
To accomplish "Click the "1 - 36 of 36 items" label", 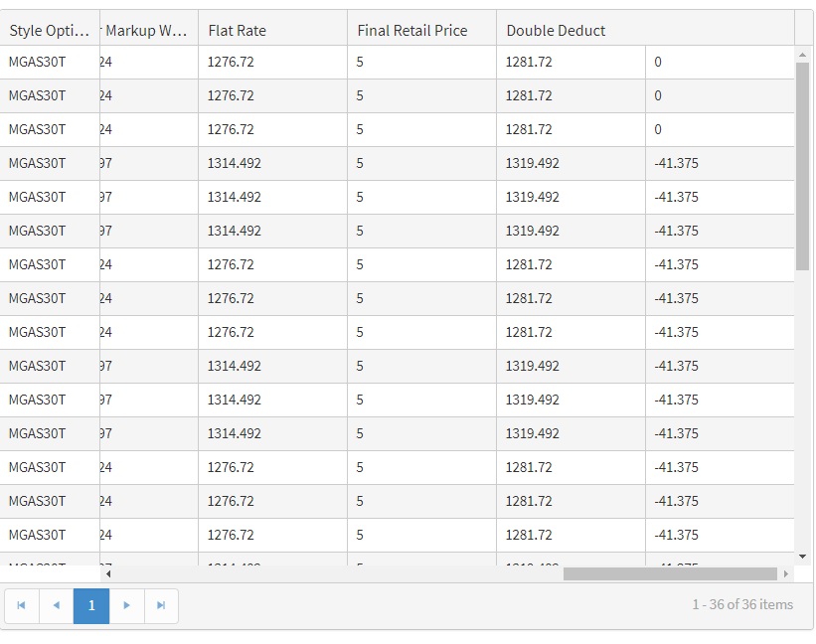I will (x=742, y=604).
